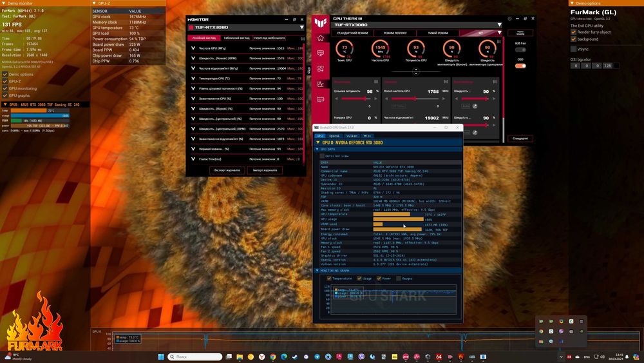
Task: Open the GPU card info icon in GPU Tweak sidebar
Action: (x=321, y=99)
